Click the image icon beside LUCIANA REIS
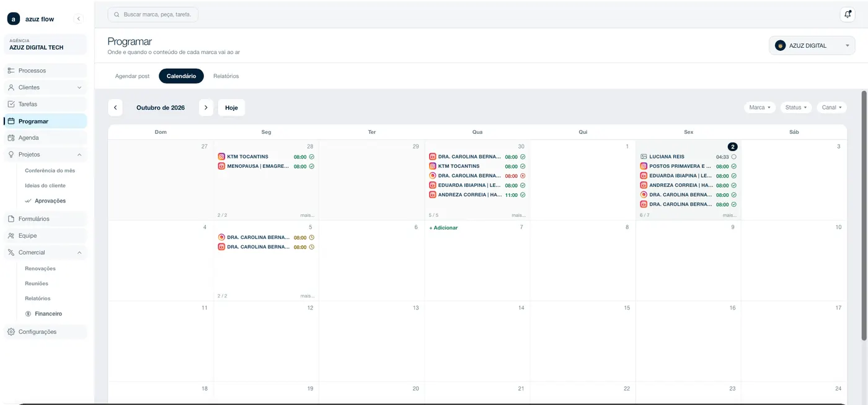Image resolution: width=868 pixels, height=405 pixels. (x=644, y=157)
